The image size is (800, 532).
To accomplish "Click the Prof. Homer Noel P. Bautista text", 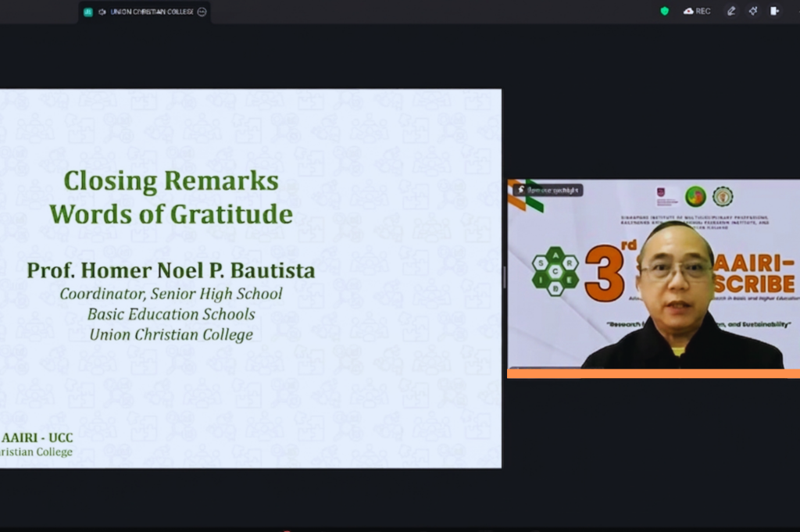I will (170, 270).
